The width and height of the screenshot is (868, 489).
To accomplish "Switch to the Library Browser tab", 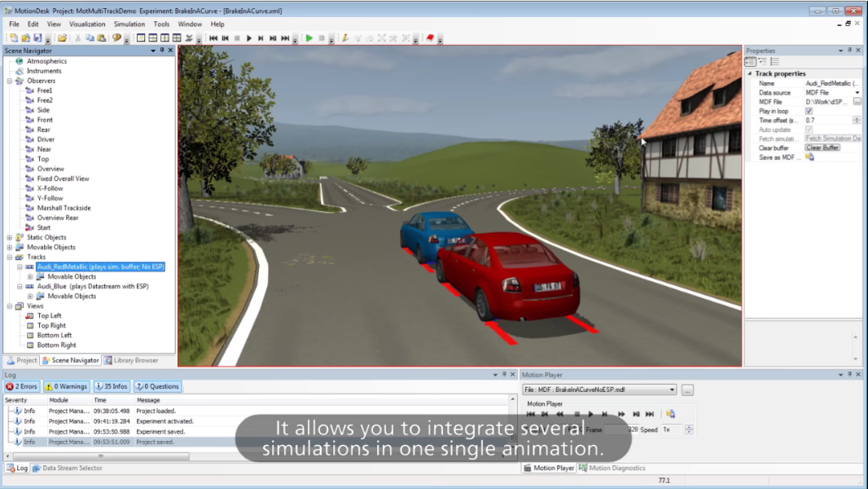I will pos(131,360).
